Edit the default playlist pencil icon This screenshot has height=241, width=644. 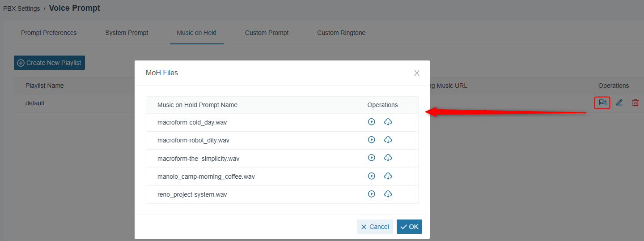[619, 103]
